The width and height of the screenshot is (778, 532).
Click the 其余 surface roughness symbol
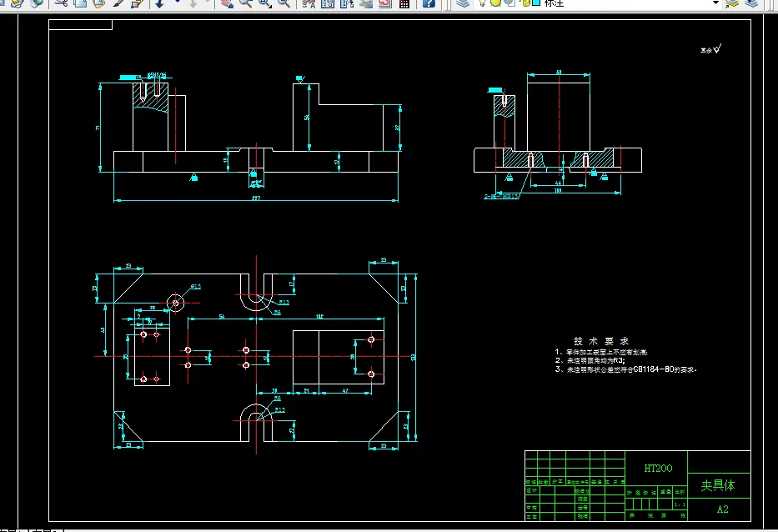711,49
